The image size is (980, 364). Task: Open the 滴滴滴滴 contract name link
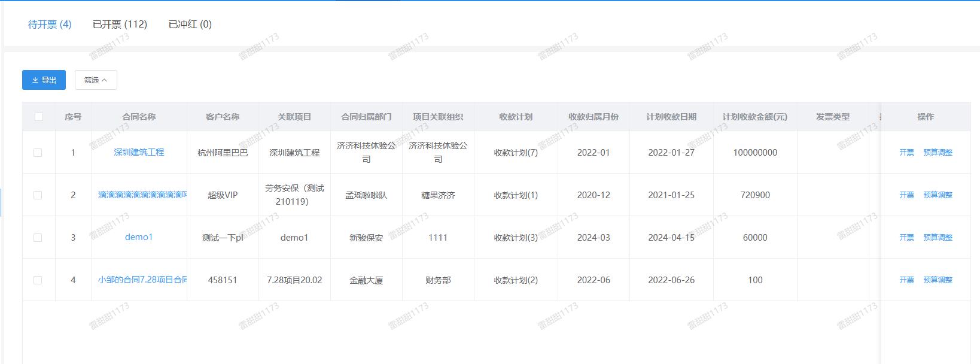tap(142, 195)
